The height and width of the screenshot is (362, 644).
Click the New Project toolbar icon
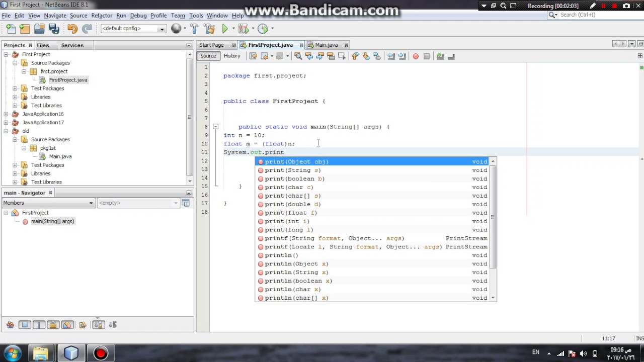click(25, 29)
